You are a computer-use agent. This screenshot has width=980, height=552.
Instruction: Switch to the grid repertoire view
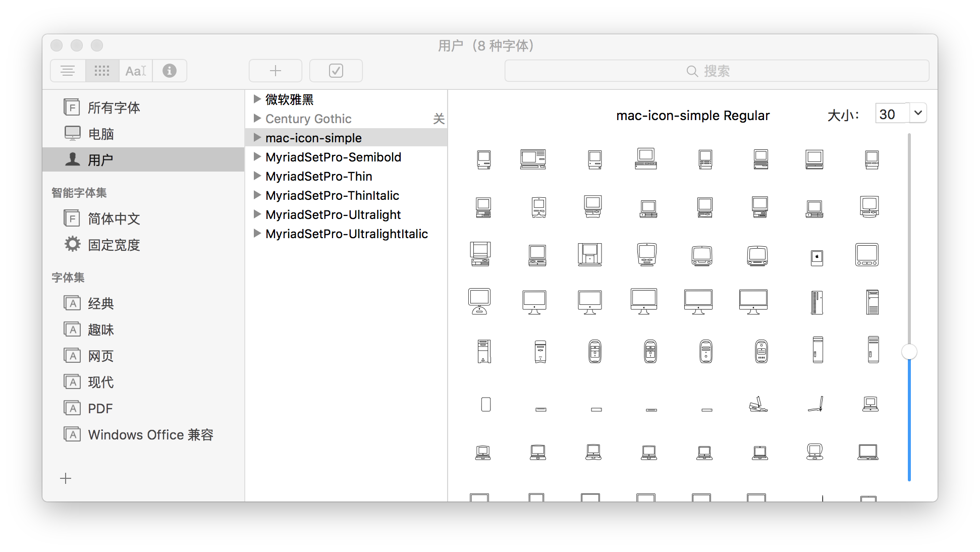pyautogui.click(x=101, y=71)
